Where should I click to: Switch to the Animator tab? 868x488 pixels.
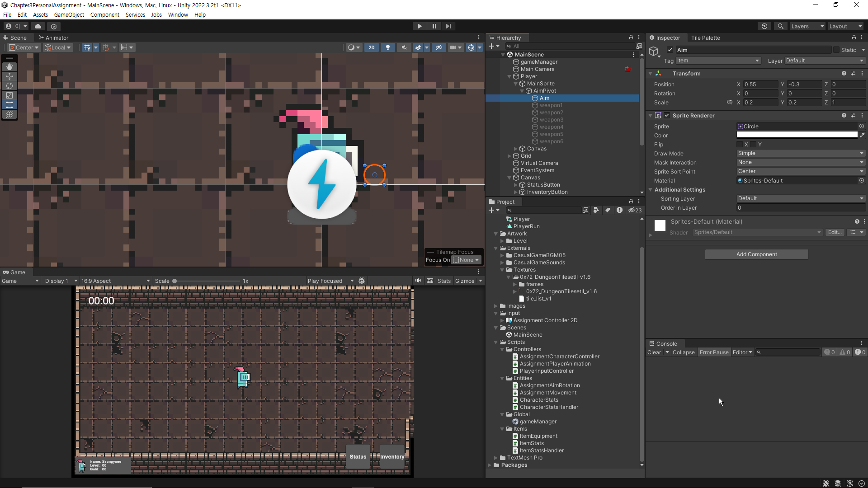53,38
